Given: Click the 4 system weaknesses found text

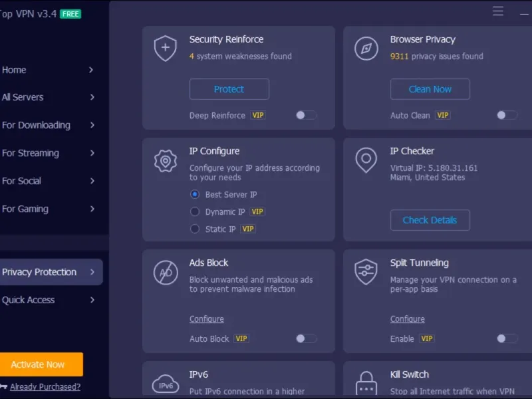Looking at the screenshot, I should 241,57.
